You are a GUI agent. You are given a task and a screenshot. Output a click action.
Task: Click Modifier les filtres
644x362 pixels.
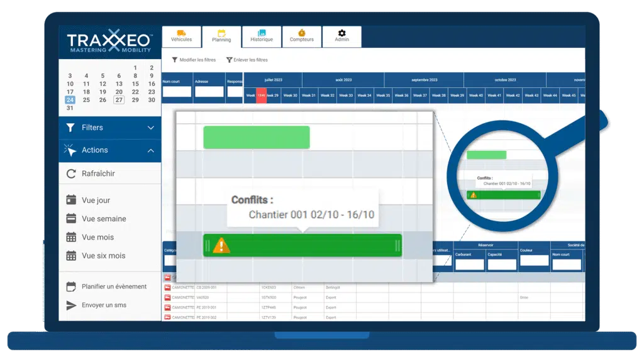197,60
